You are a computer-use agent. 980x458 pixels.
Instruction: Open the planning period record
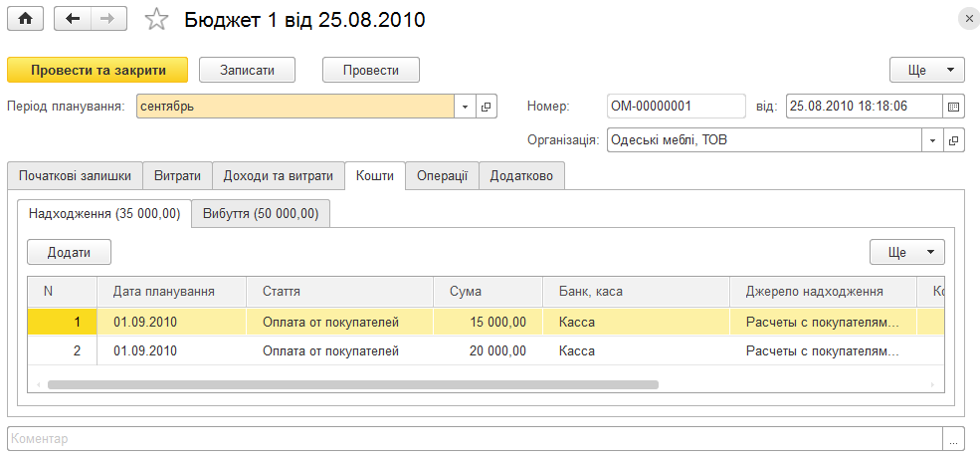(x=486, y=107)
